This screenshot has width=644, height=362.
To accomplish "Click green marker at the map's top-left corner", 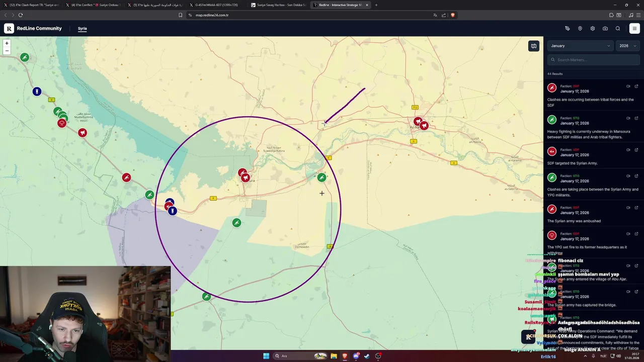I will (24, 57).
